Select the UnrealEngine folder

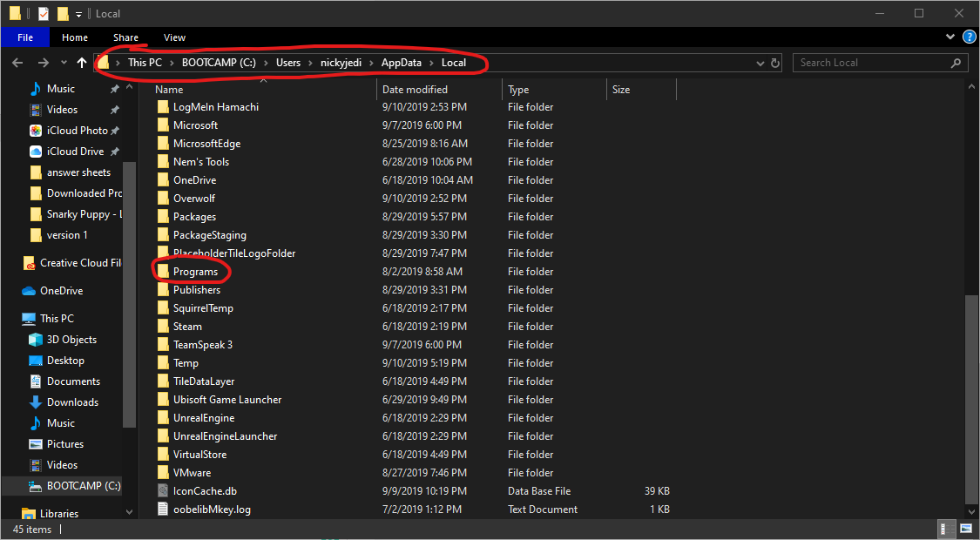click(x=204, y=417)
